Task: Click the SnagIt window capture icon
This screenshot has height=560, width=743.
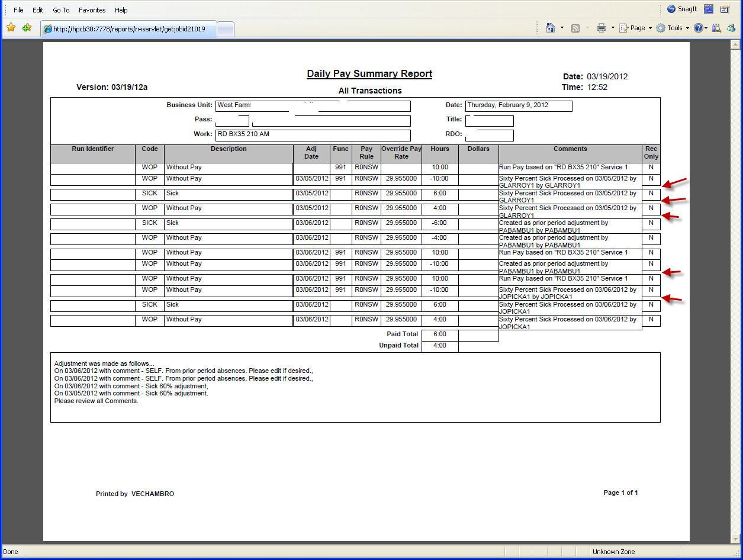Action: click(x=708, y=9)
